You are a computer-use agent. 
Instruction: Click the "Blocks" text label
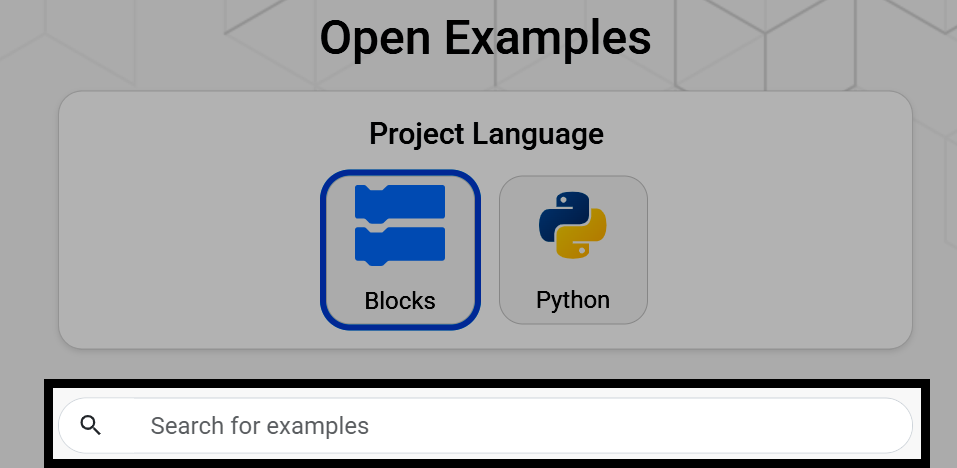point(400,301)
